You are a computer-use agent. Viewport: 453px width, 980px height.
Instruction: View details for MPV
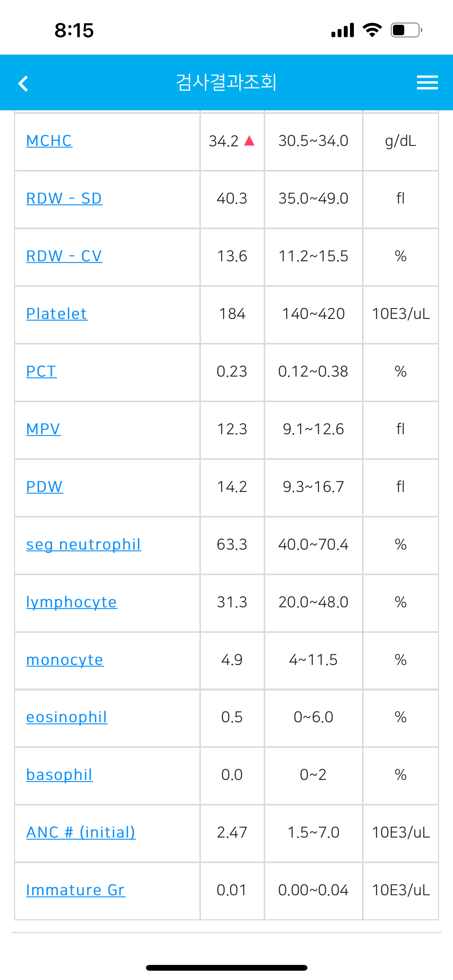(x=43, y=429)
